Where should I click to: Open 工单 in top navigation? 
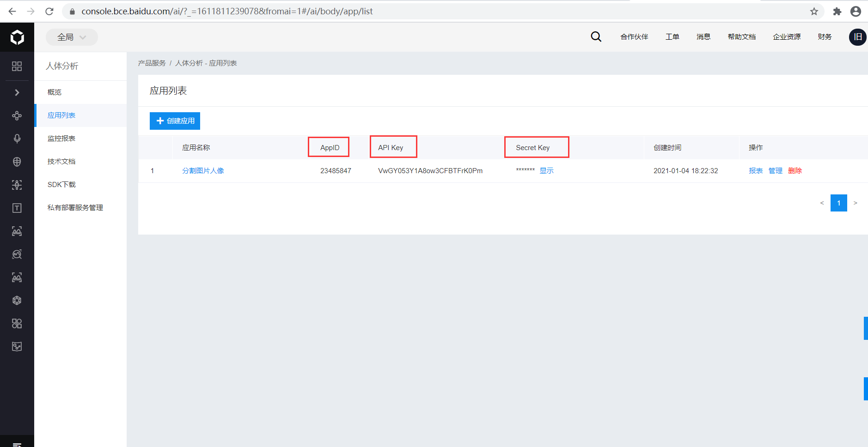pos(672,37)
